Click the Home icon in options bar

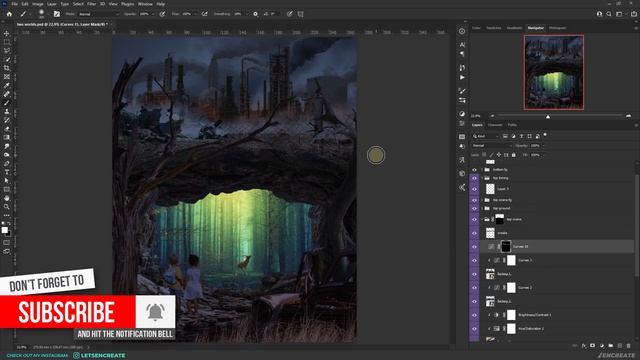click(9, 14)
